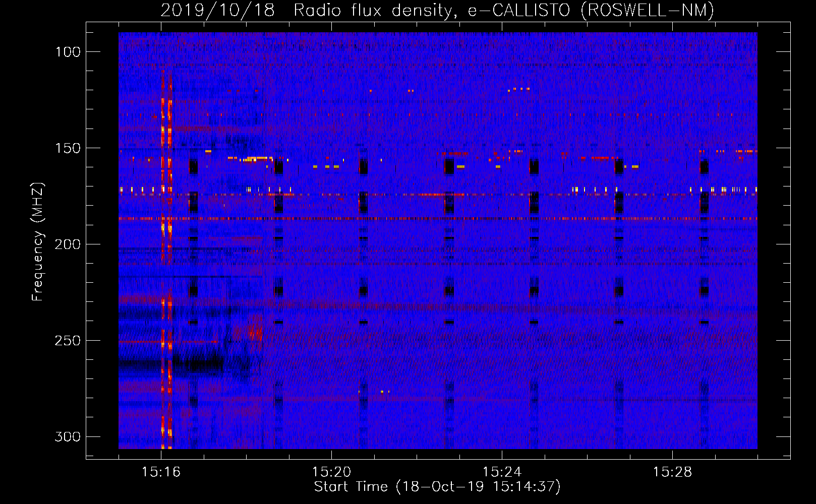This screenshot has height=504, width=816.
Task: Click the 100 frequency tick label
Action: (68, 52)
